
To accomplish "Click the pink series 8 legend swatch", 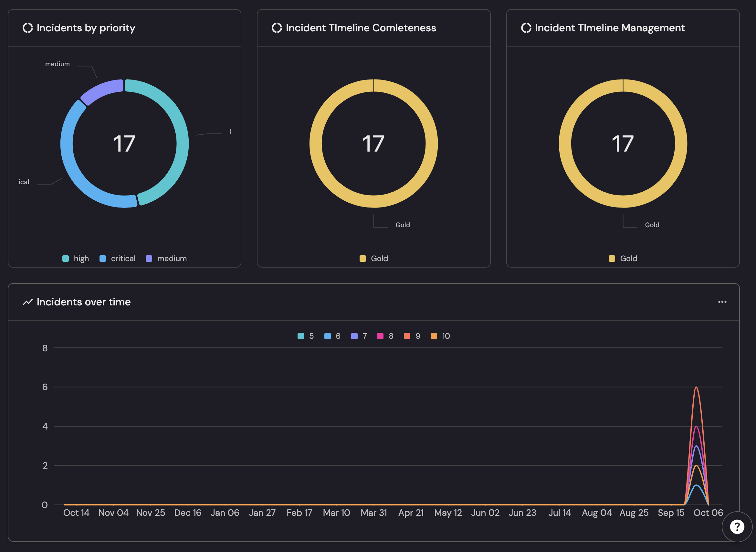I will pos(380,336).
